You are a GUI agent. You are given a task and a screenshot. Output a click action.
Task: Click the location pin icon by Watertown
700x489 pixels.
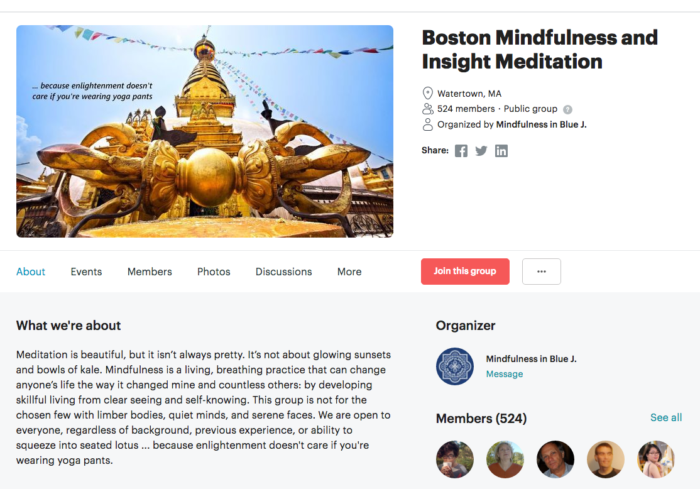(x=428, y=93)
